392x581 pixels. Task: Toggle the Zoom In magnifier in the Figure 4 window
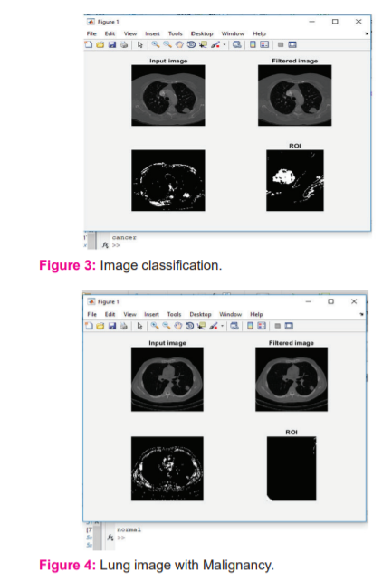pyautogui.click(x=155, y=326)
